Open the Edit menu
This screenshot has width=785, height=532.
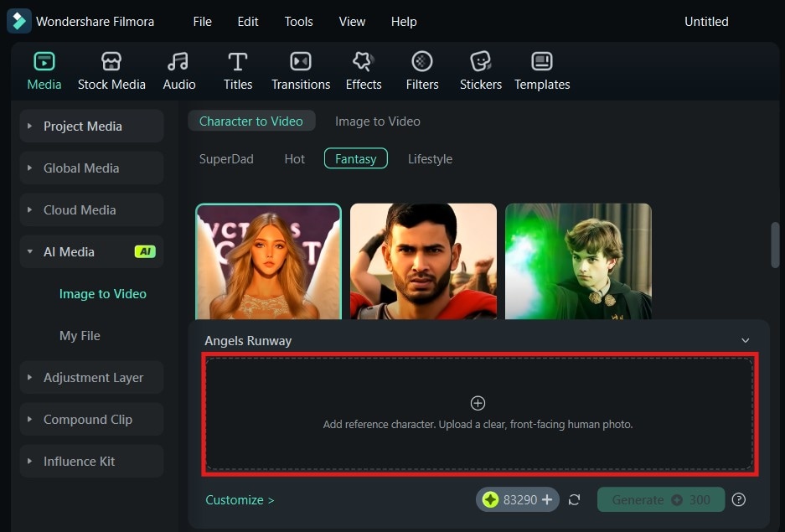[x=248, y=22]
